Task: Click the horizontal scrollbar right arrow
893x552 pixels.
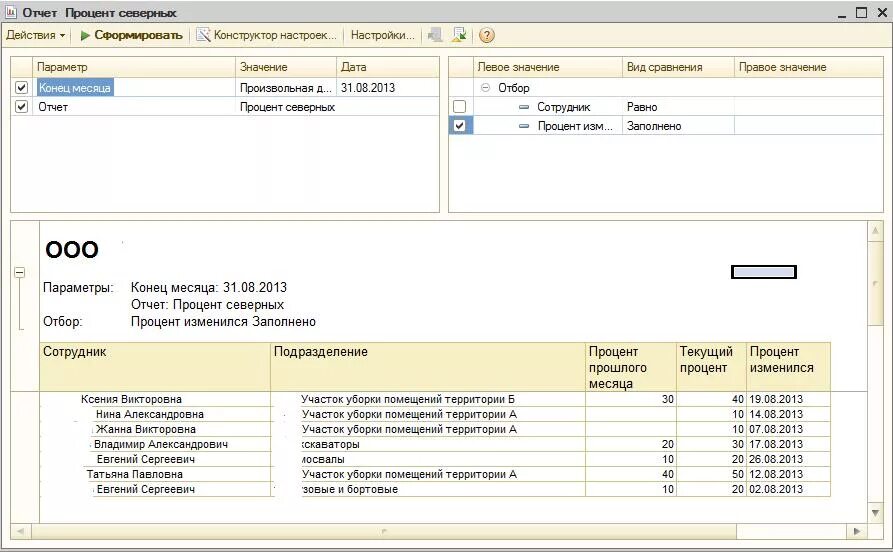Action: point(857,531)
